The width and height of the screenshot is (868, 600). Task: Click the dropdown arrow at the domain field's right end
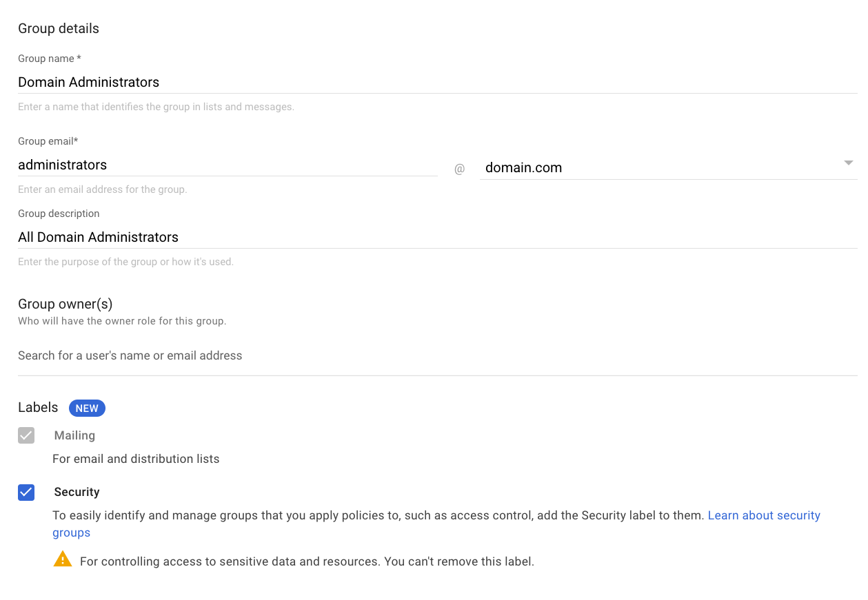[848, 163]
